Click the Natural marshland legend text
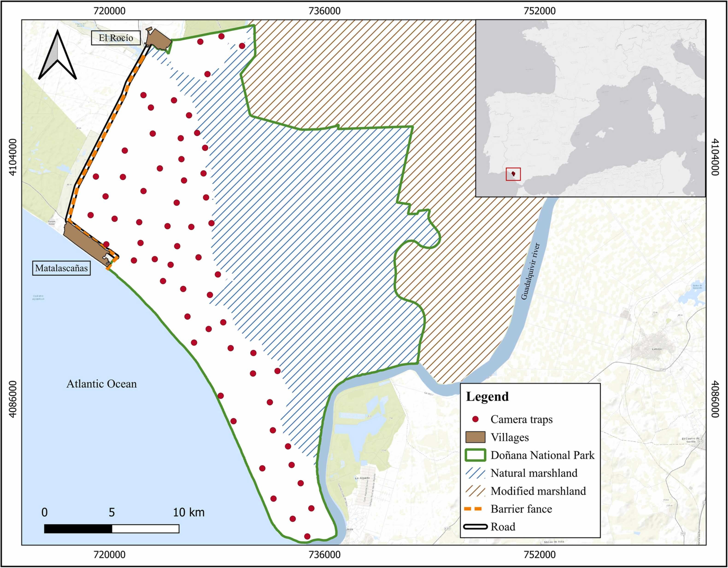 click(534, 473)
